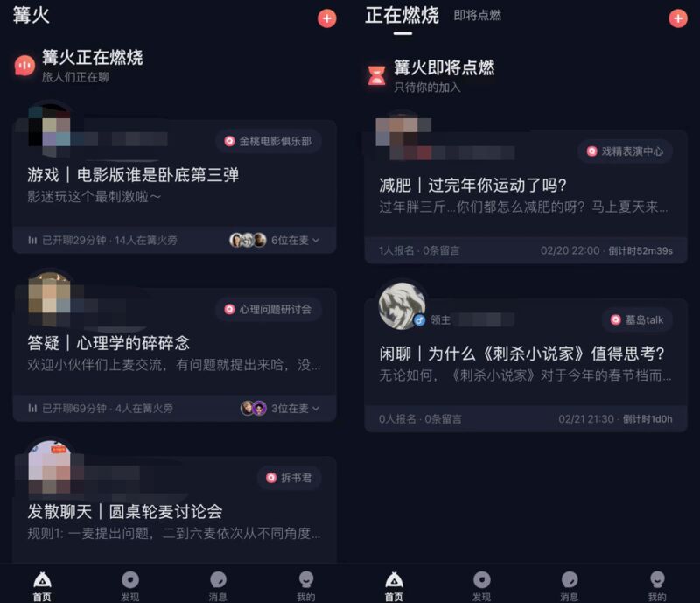
Task: Open 我的 in left bottom navigation
Action: 305,586
